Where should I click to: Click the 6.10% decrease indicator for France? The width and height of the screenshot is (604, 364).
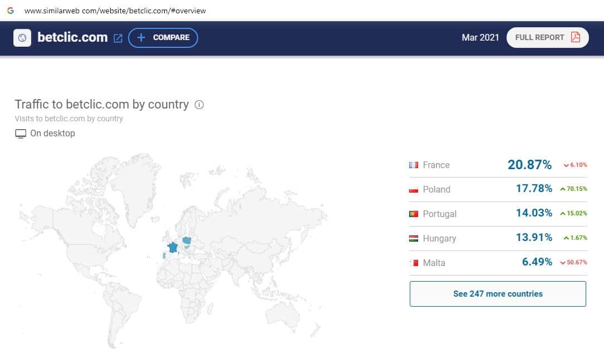point(576,165)
